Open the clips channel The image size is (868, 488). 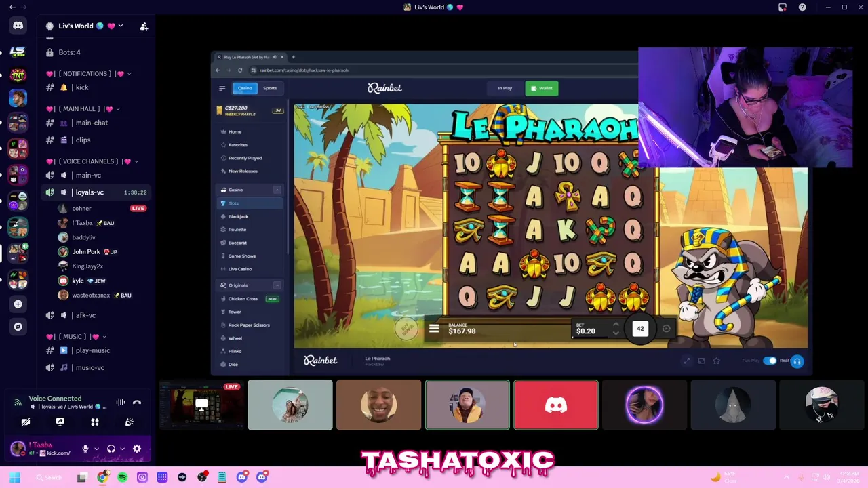[96, 140]
